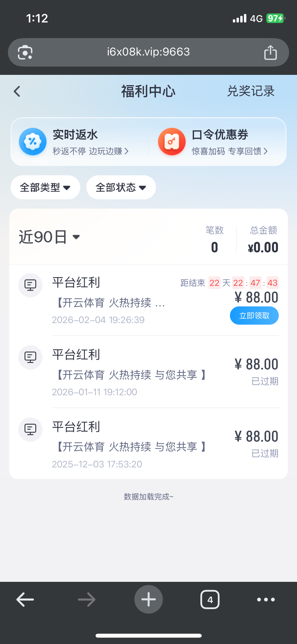Open the browser share icon
297x644 pixels.
coord(270,52)
